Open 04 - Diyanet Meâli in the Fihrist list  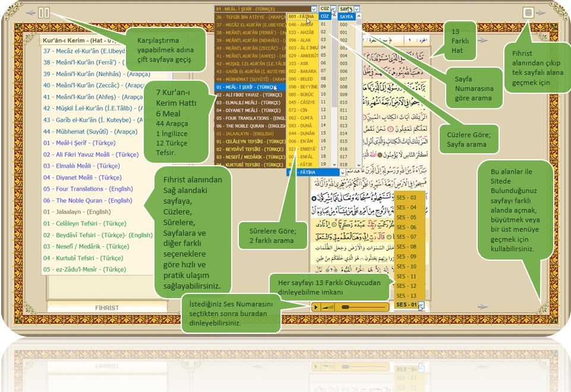(83, 178)
